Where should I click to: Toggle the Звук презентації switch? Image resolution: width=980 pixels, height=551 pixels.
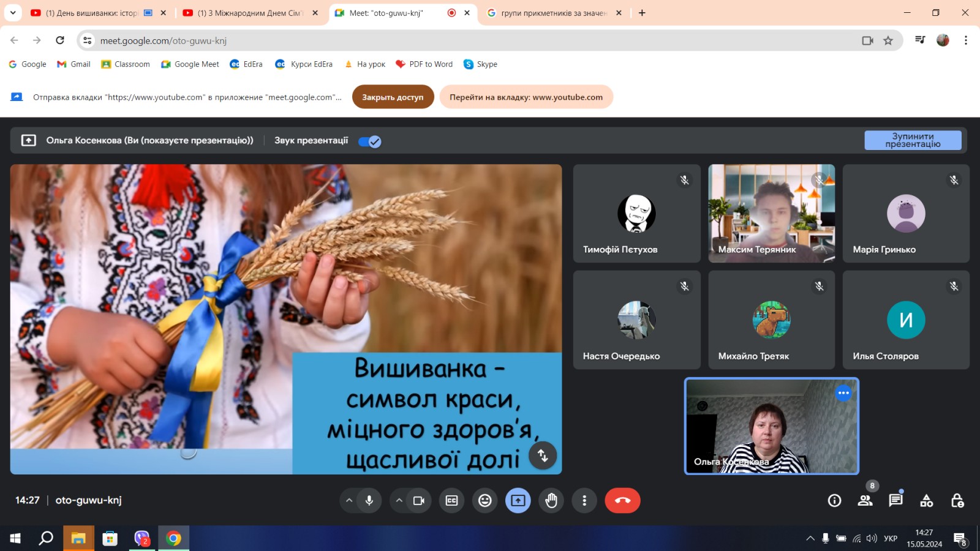370,141
